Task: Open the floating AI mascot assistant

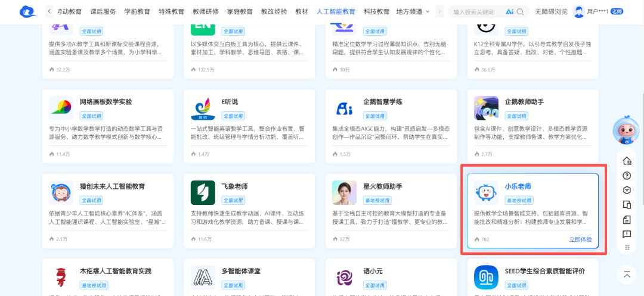Action: click(626, 131)
